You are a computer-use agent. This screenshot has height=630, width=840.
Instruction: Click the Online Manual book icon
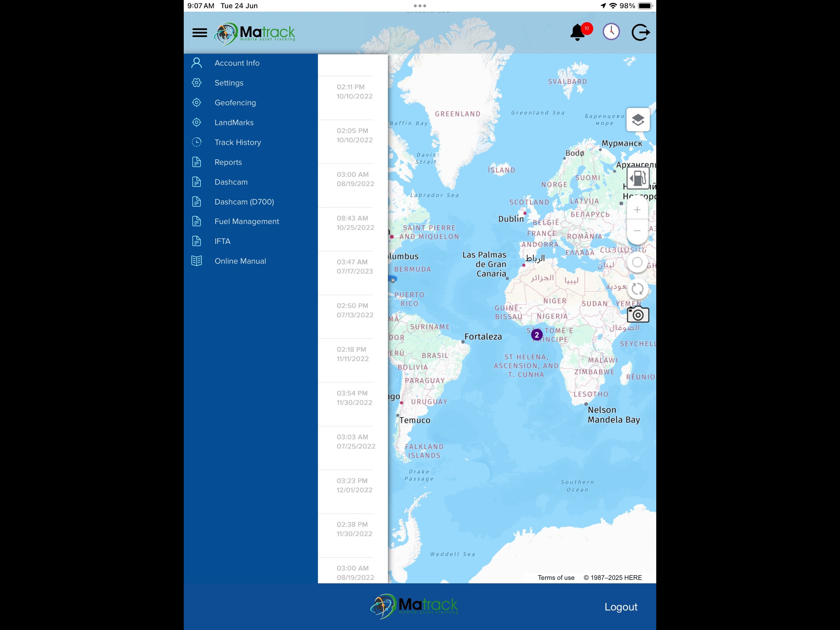click(196, 261)
